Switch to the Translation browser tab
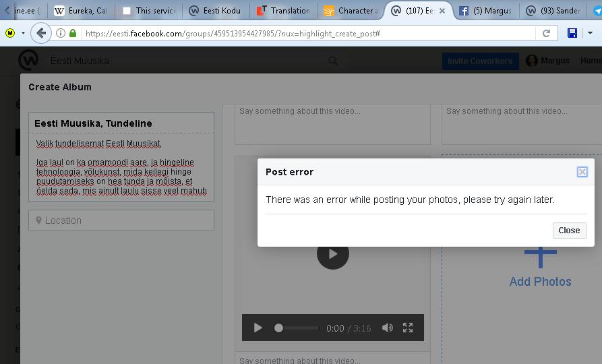 click(x=283, y=11)
